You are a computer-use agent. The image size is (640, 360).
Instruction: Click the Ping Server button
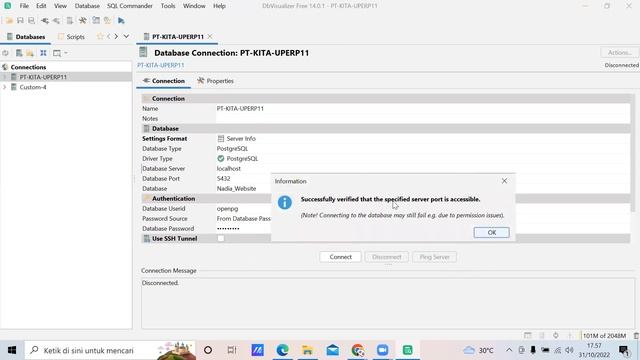coord(434,257)
